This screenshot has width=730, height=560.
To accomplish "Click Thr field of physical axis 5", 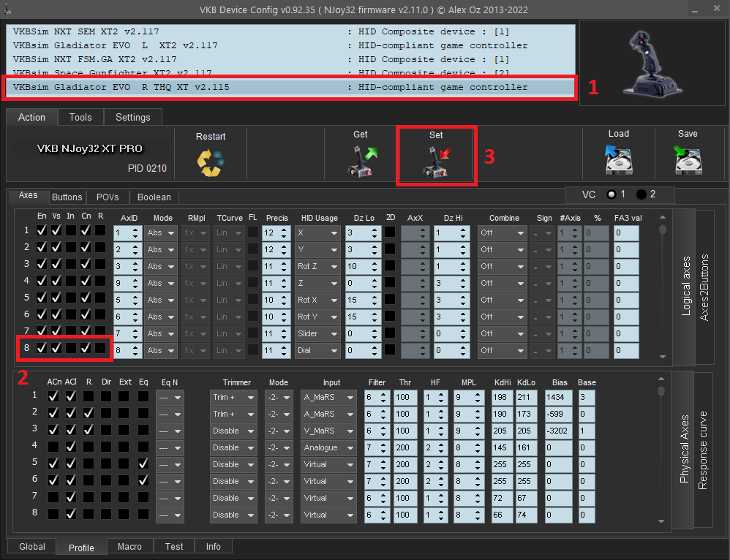I will coord(405,464).
